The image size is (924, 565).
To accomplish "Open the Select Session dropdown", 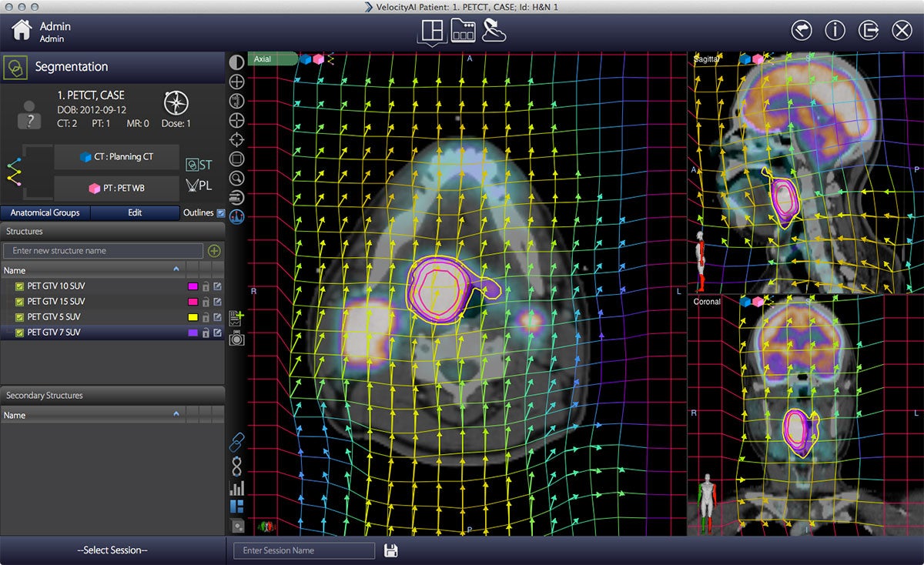I will [112, 550].
